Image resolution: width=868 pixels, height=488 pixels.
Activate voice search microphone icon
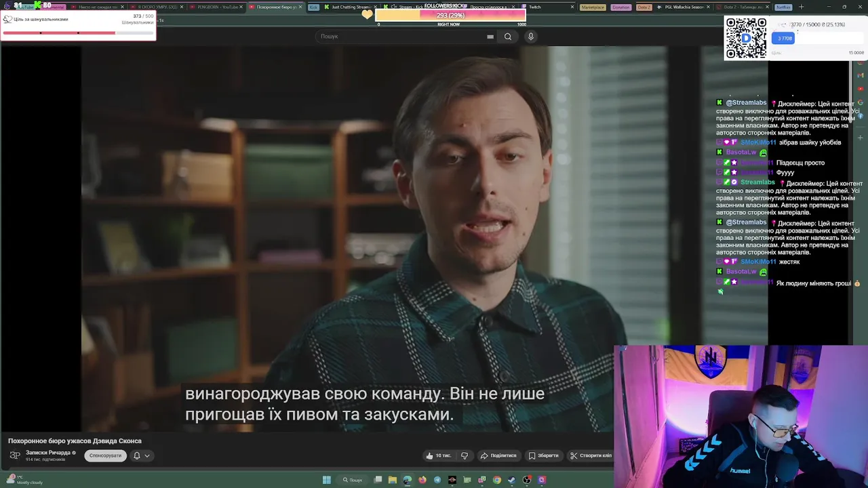[531, 37]
